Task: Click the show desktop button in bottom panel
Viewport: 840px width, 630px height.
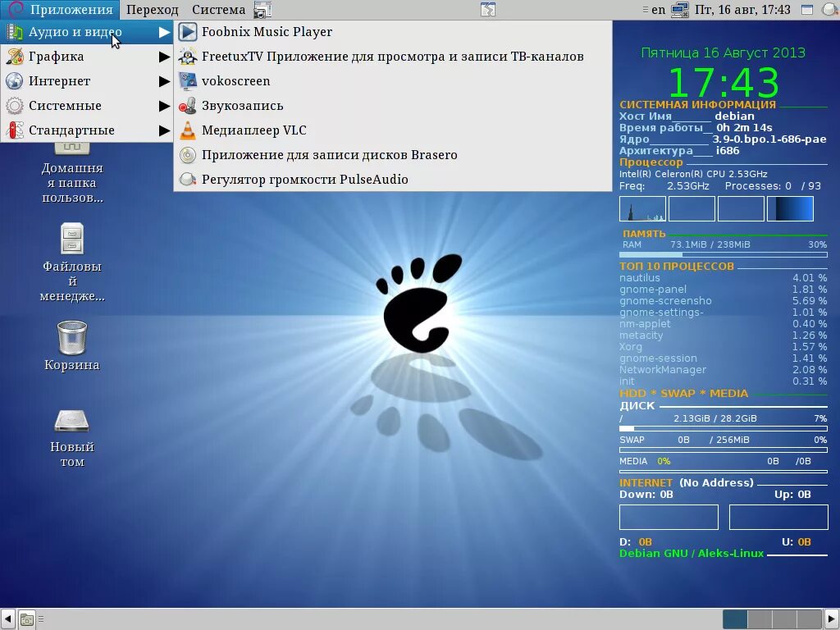Action: click(x=27, y=620)
